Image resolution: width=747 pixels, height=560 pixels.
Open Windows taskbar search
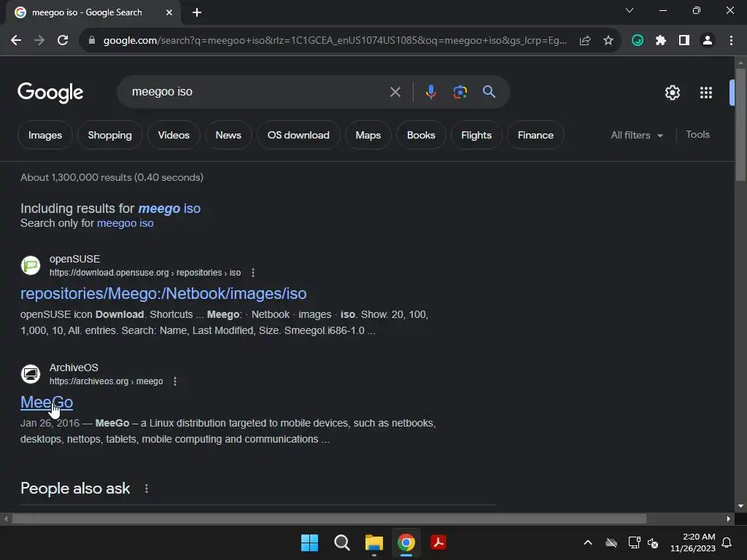[341, 542]
